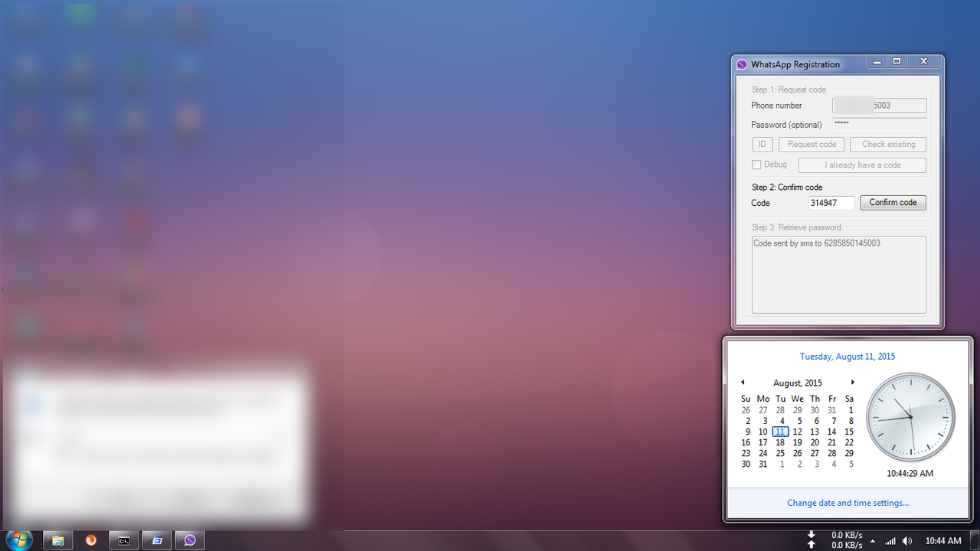Click the Code sent by sms message text
This screenshot has height=551, width=980.
pos(817,243)
